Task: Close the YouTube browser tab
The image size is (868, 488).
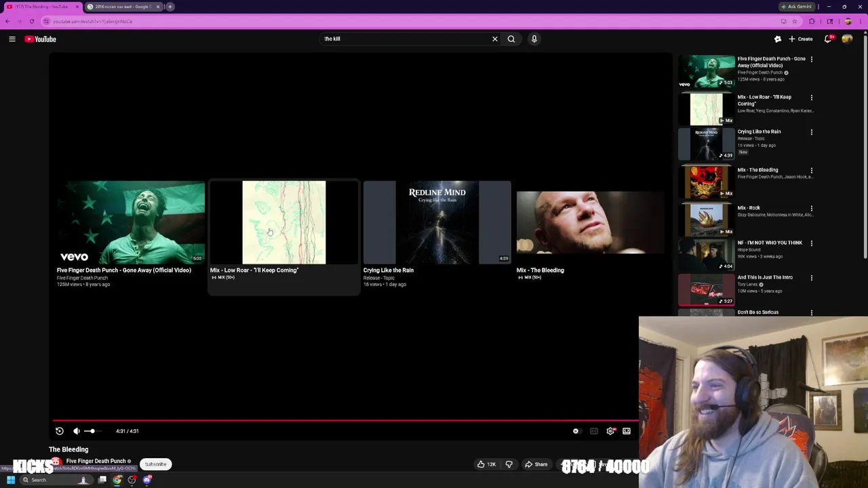Action: pos(77,7)
